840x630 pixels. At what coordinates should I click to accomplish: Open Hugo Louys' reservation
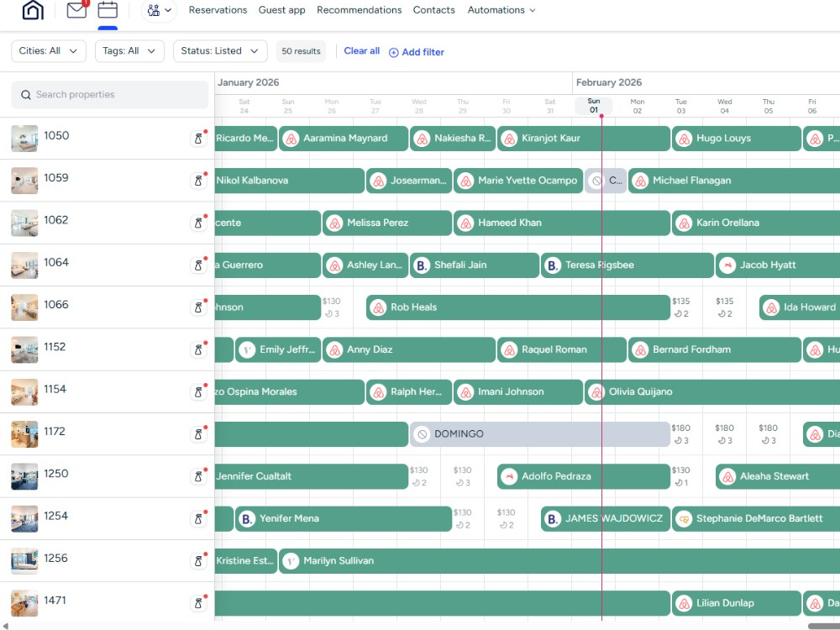pos(736,139)
